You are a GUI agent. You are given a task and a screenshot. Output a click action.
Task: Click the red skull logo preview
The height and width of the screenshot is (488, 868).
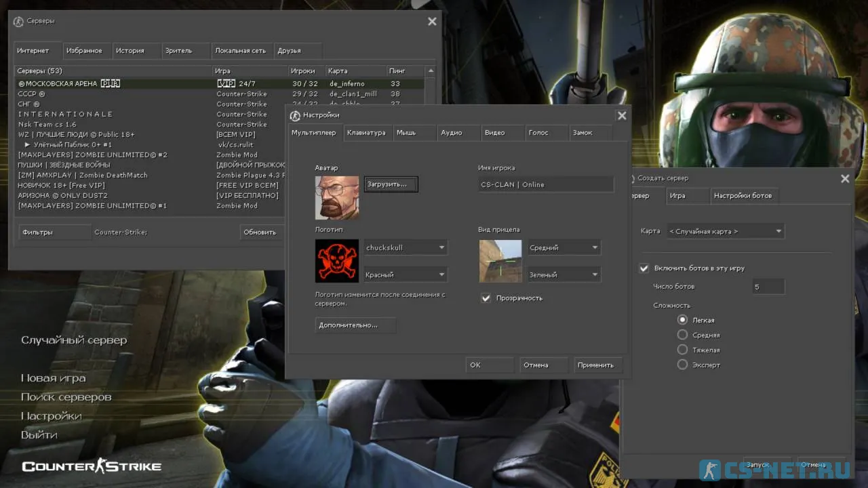(337, 261)
